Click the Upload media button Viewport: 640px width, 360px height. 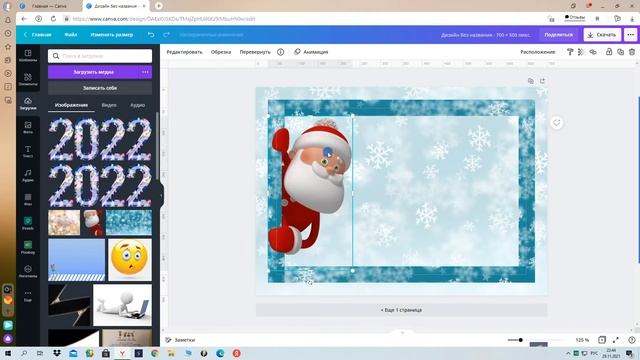click(93, 72)
